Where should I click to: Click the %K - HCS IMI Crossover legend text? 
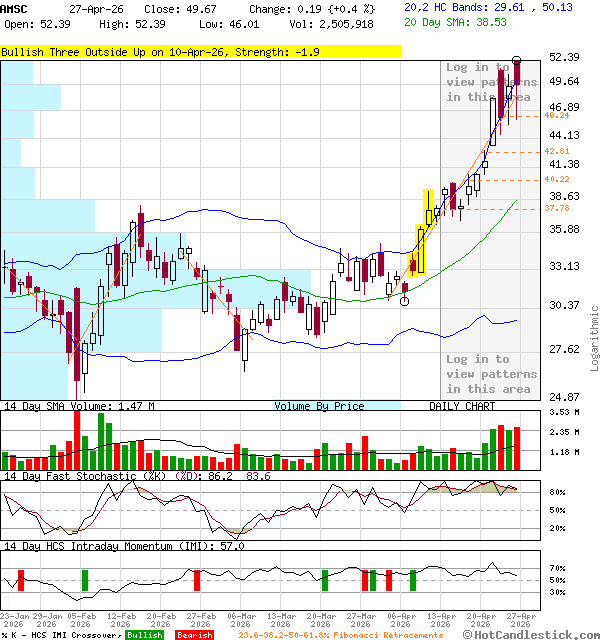pos(61,635)
